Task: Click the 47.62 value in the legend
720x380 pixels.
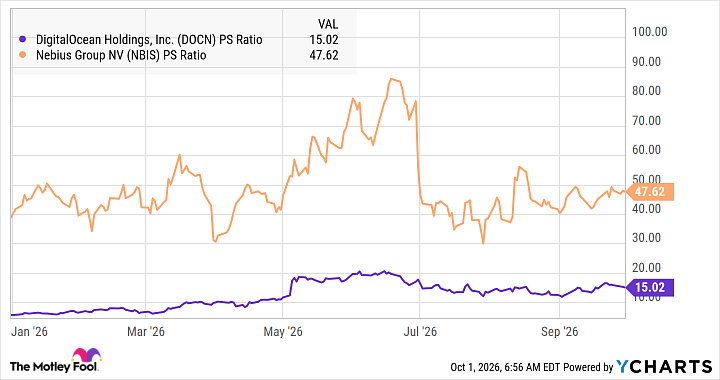Action: click(324, 55)
